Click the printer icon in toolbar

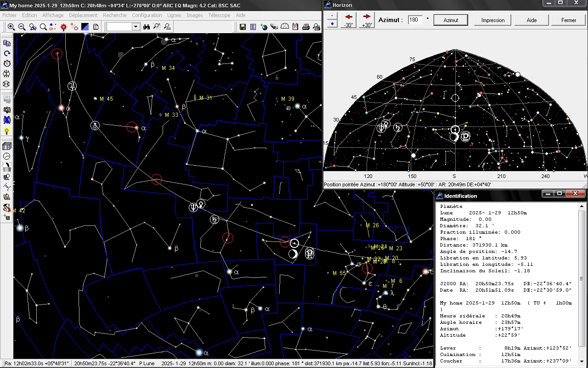[305, 27]
